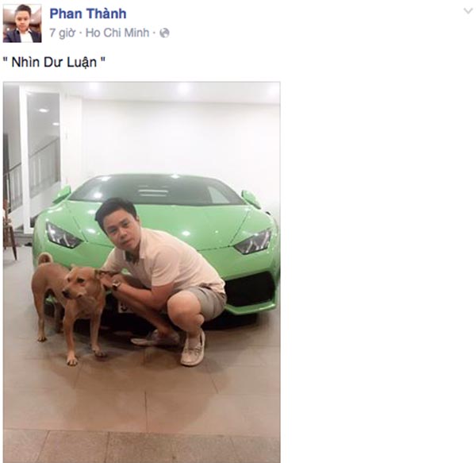
Task: Click the globe public privacy icon
Action: 164,33
